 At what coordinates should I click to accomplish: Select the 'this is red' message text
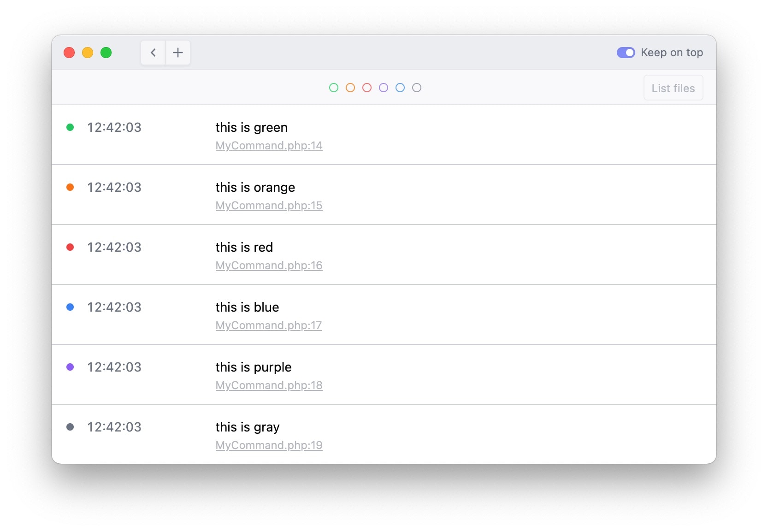tap(244, 248)
